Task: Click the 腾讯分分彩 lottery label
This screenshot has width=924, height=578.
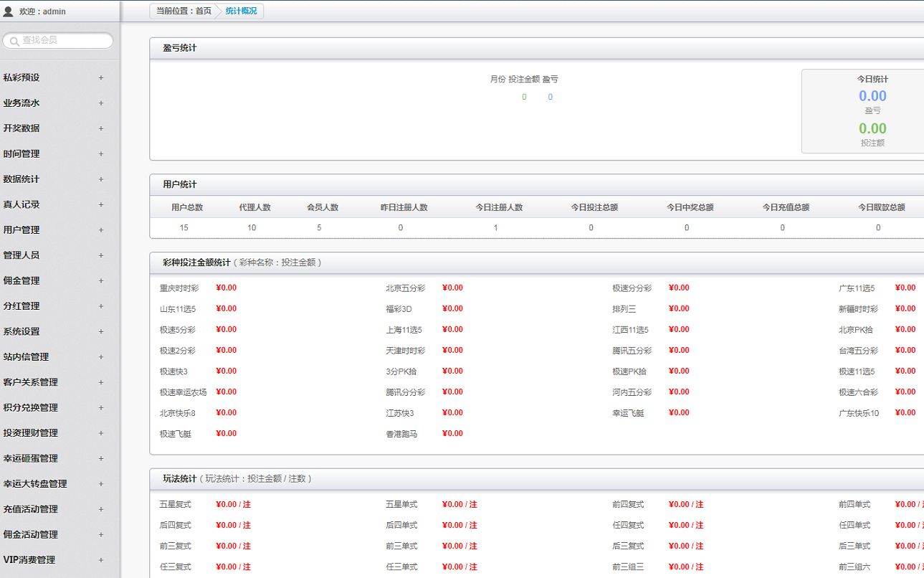Action: click(406, 392)
